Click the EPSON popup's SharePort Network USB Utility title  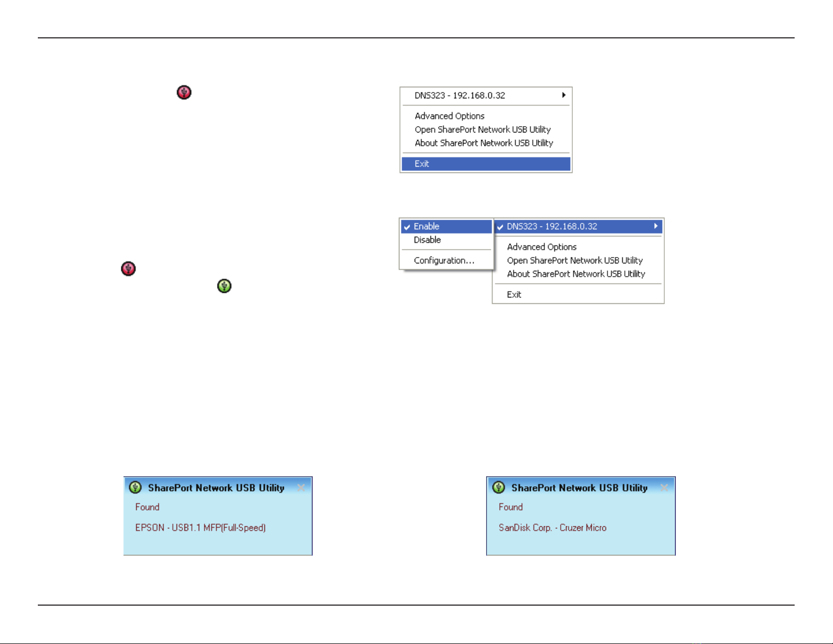tap(216, 488)
